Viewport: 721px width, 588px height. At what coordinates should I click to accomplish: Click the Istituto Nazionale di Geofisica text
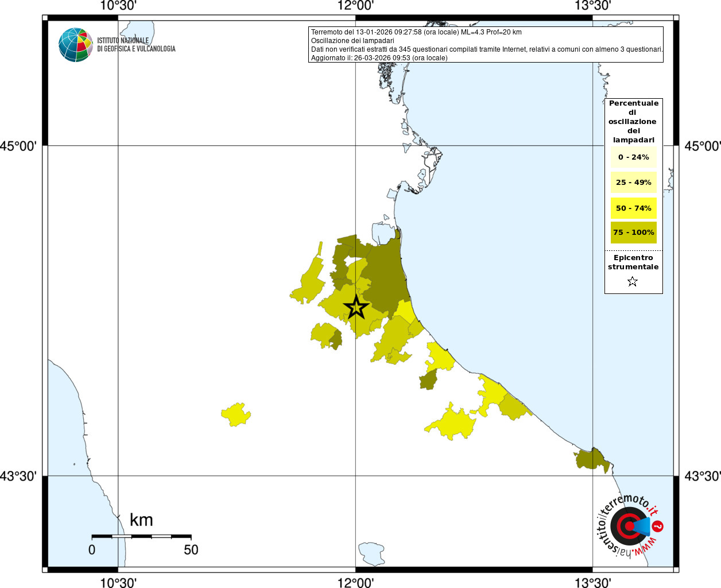(136, 45)
